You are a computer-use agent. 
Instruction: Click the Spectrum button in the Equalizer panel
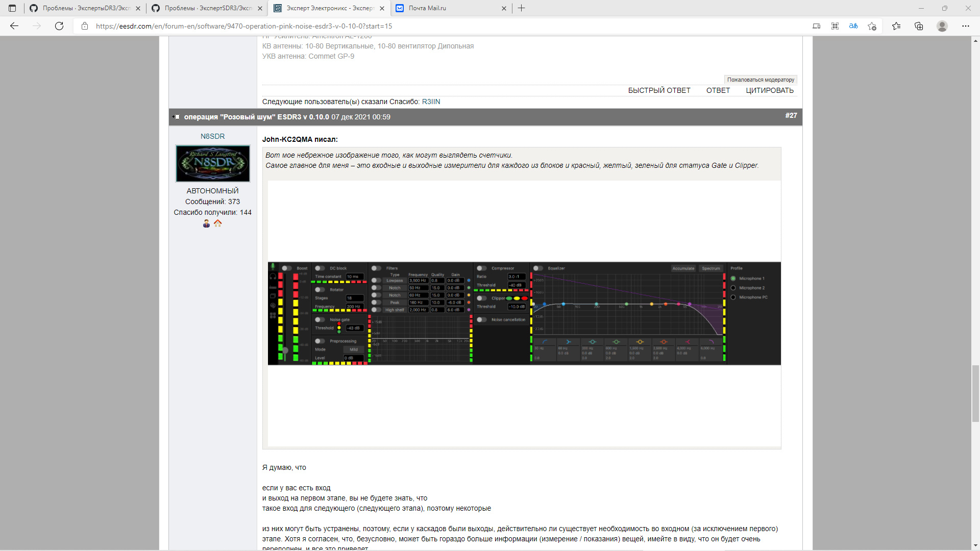coord(711,268)
